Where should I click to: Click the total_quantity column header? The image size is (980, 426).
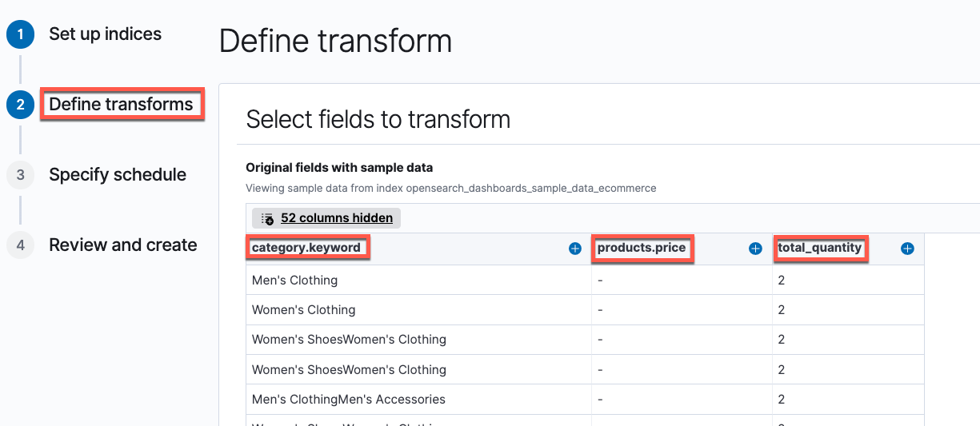[x=819, y=248]
